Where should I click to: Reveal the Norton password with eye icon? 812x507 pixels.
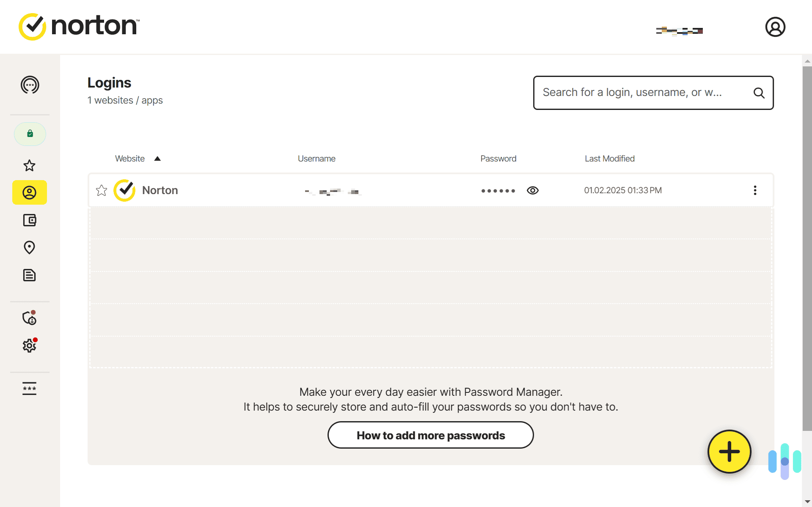point(533,191)
